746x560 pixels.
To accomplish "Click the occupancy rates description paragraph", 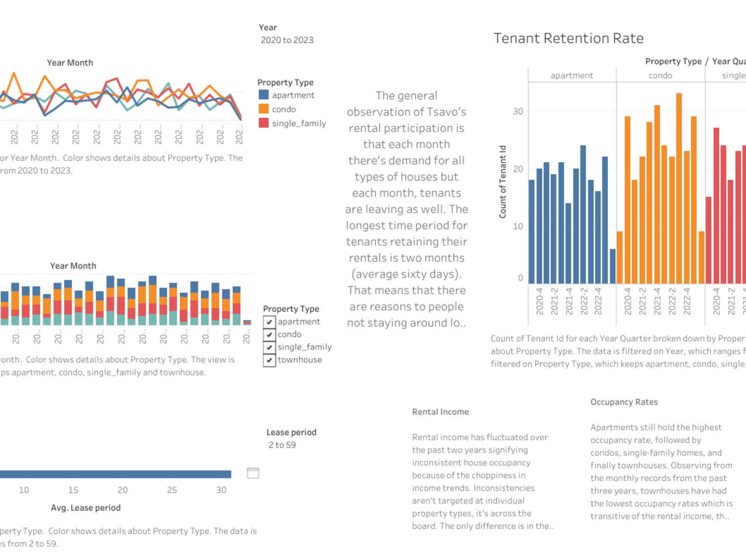I will click(x=661, y=471).
